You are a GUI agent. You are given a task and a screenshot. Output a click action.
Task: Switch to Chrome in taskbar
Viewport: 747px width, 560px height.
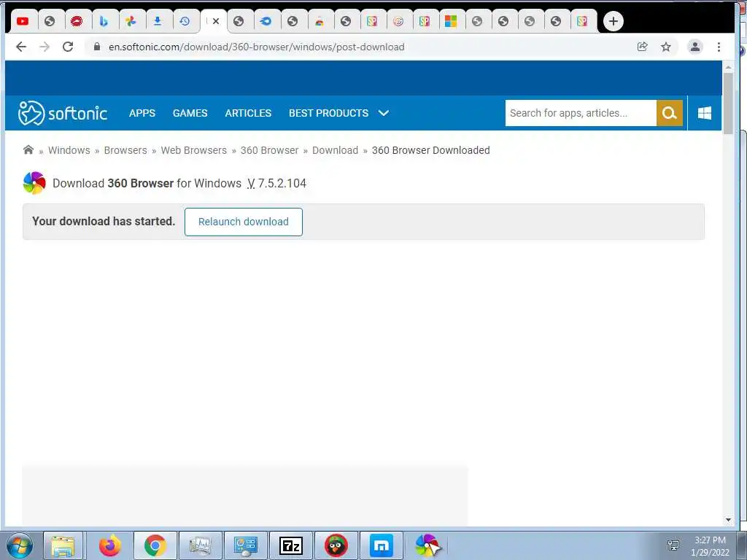click(x=155, y=545)
